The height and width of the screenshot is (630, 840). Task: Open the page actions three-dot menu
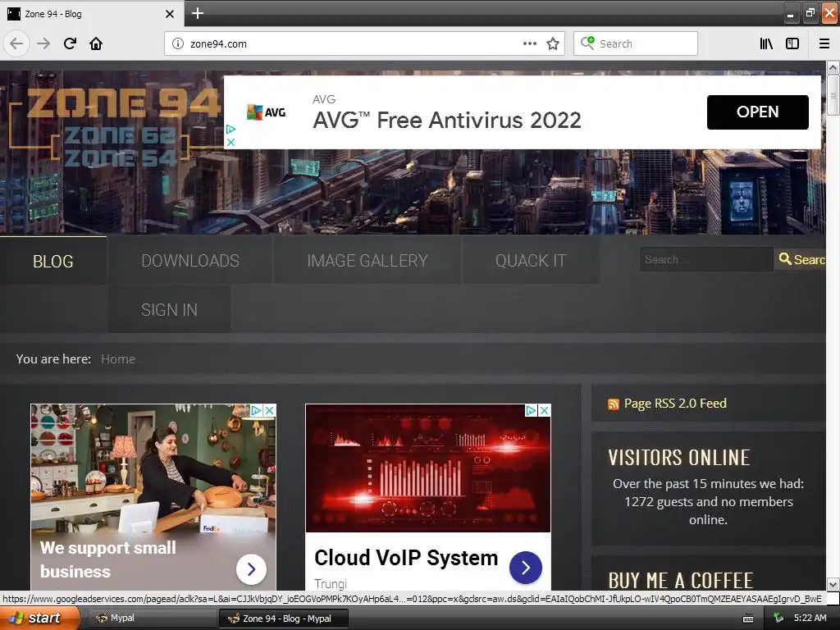(x=529, y=43)
